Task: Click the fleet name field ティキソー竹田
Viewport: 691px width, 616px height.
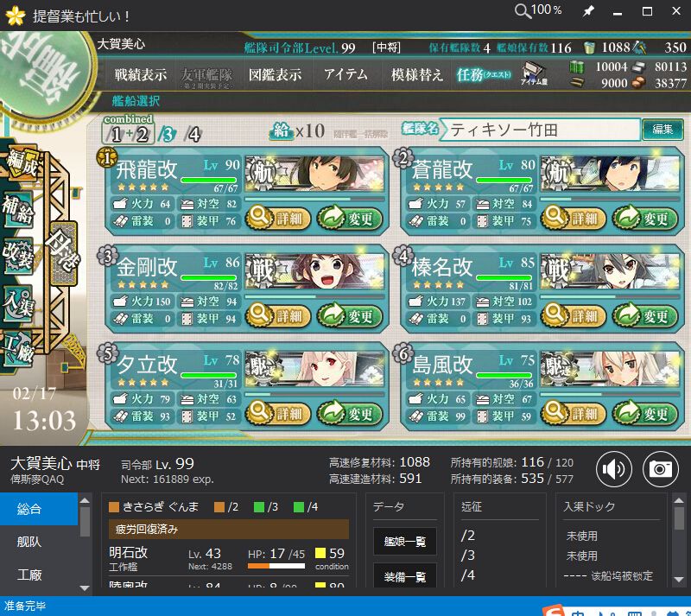Action: [541, 130]
